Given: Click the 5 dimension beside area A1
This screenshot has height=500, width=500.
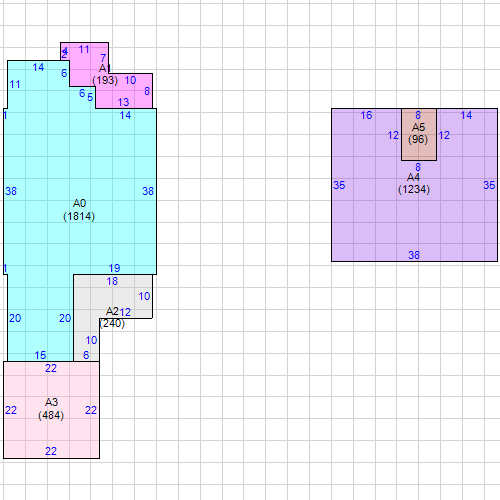Looking at the screenshot, I should click(90, 97).
